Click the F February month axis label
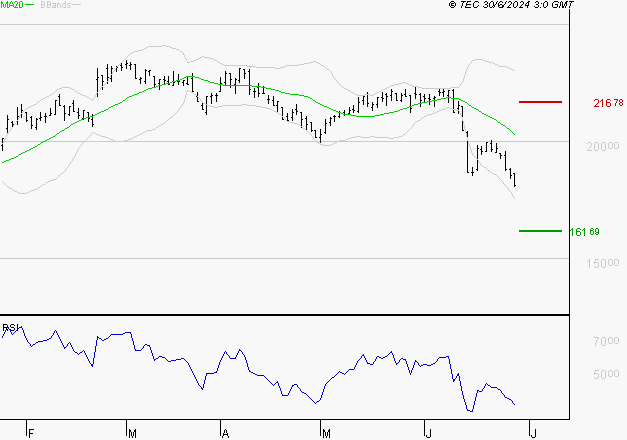This screenshot has width=627, height=440. pos(31,434)
